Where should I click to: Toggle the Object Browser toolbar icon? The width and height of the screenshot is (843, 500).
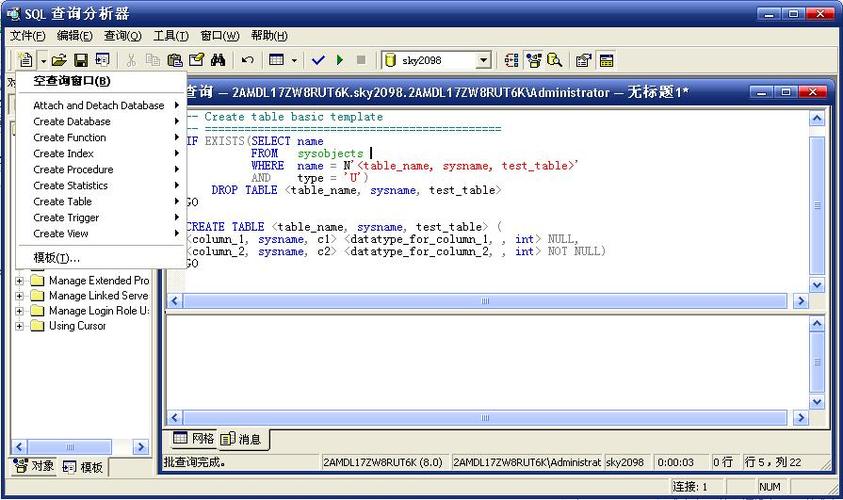[534, 61]
